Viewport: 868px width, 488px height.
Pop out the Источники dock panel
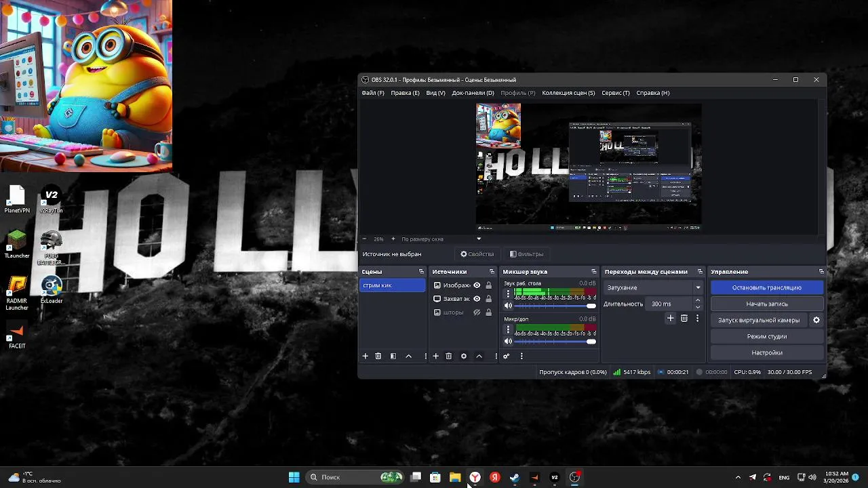coord(492,272)
